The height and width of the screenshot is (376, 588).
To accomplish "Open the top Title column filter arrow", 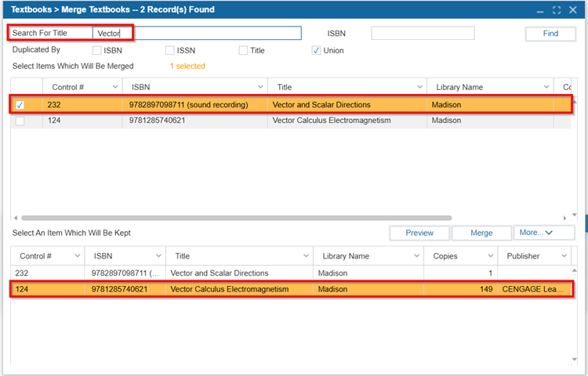I will [419, 87].
